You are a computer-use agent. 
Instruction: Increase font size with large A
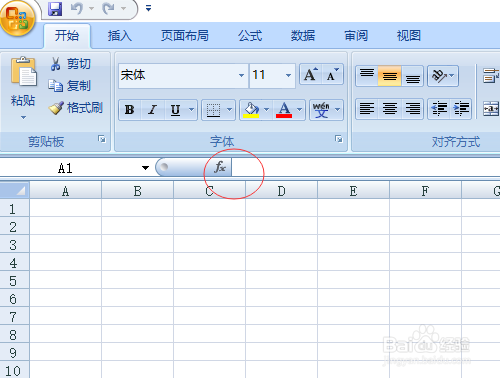pyautogui.click(x=311, y=75)
